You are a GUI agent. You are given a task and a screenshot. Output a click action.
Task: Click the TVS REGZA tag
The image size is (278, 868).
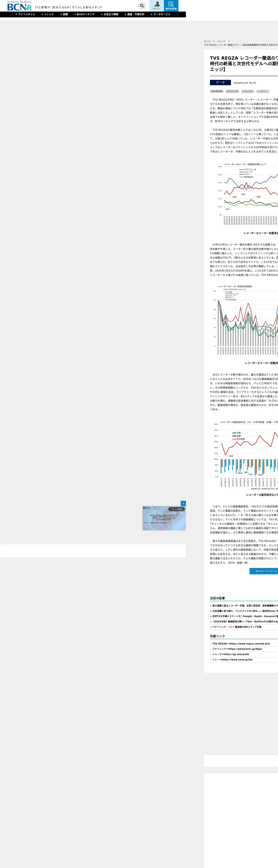[x=217, y=91]
